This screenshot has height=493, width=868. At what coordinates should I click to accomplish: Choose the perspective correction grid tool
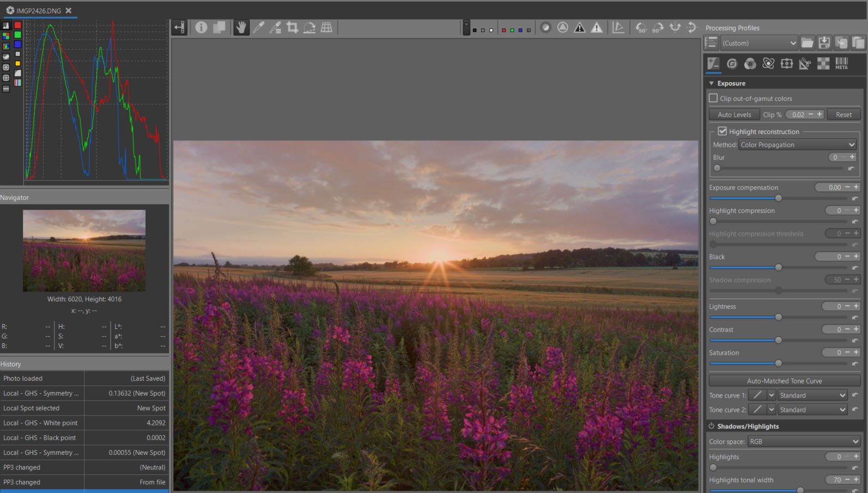click(x=326, y=27)
